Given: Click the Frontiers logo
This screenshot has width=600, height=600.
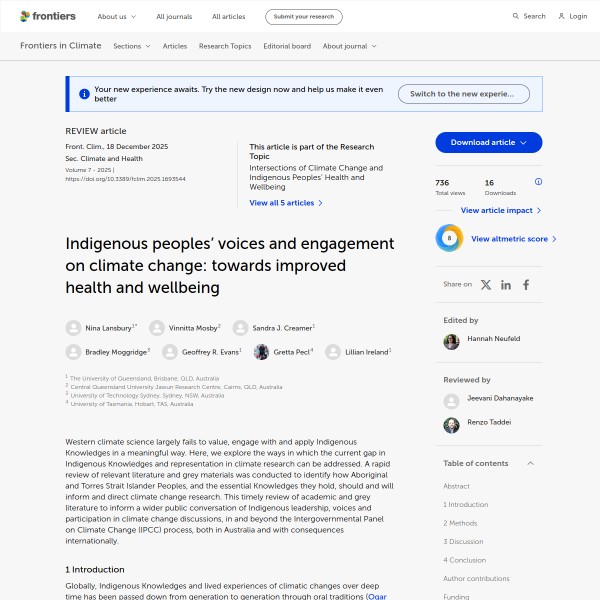Looking at the screenshot, I should (x=47, y=16).
